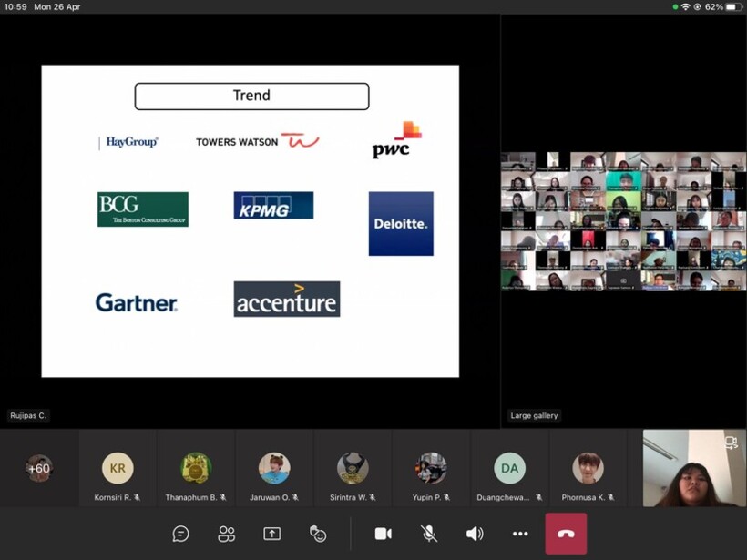Click the Yupin P. name label

coord(426,497)
